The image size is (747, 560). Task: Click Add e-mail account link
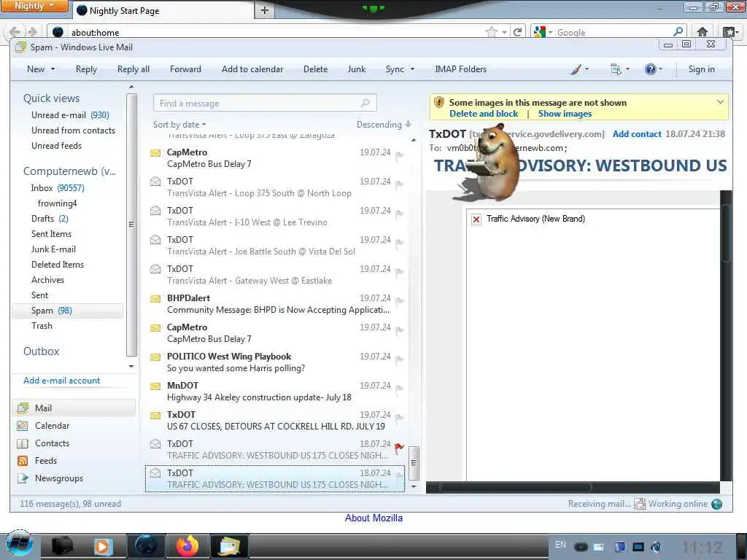click(x=61, y=381)
